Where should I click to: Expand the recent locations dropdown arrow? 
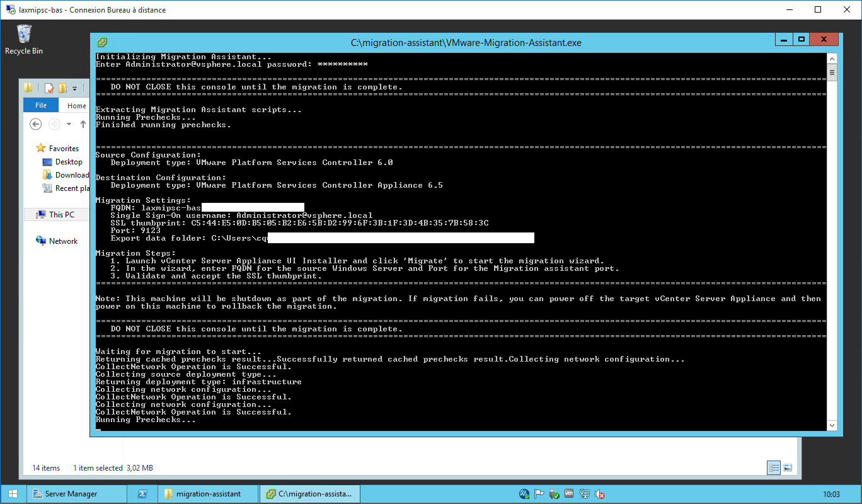point(69,124)
